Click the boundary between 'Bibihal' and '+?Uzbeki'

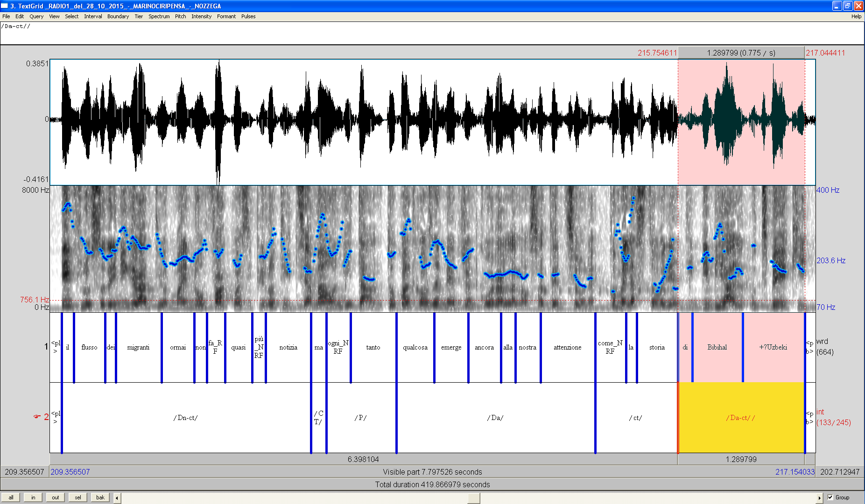(743, 347)
